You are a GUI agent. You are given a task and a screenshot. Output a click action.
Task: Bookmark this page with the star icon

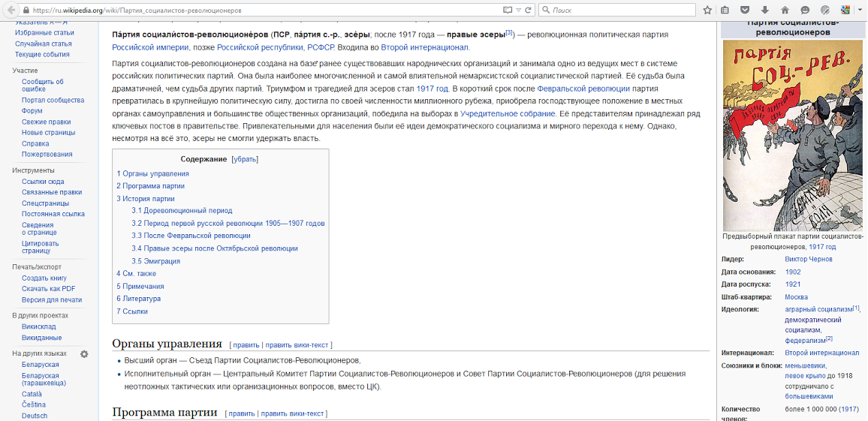coord(707,11)
